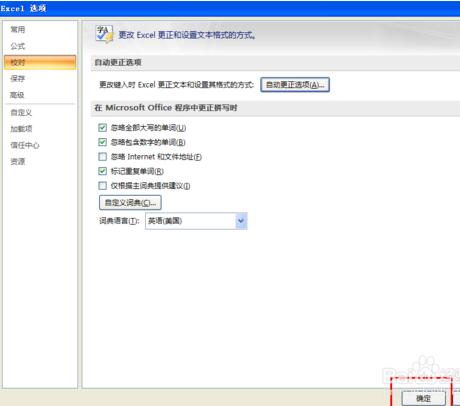The height and width of the screenshot is (406, 460).
Task: Open the 常用 category
Action: (x=18, y=30)
